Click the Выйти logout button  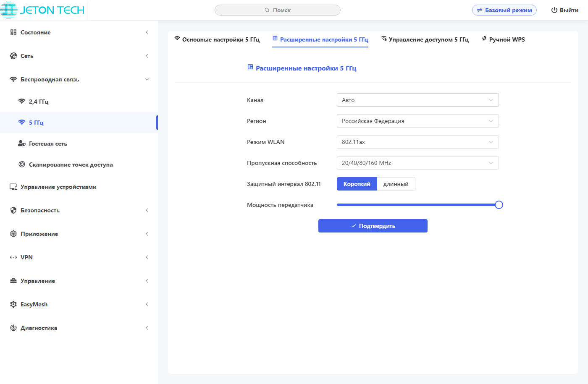[564, 10]
